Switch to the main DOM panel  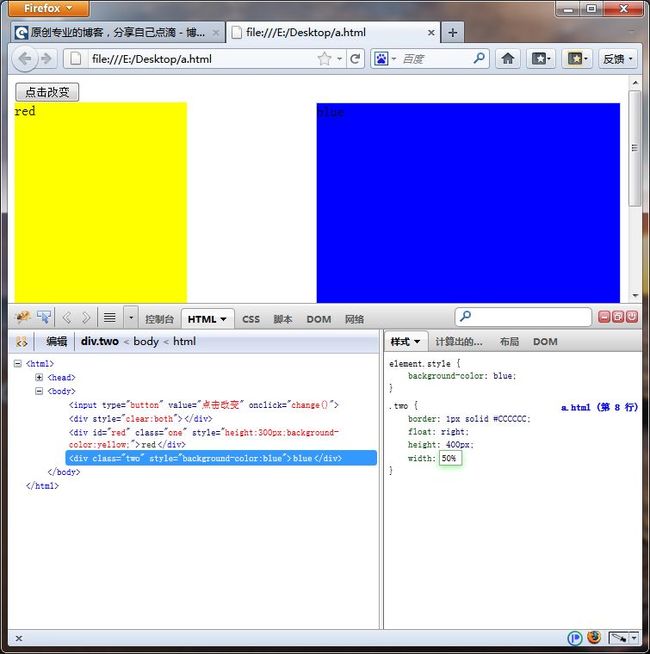pos(319,319)
